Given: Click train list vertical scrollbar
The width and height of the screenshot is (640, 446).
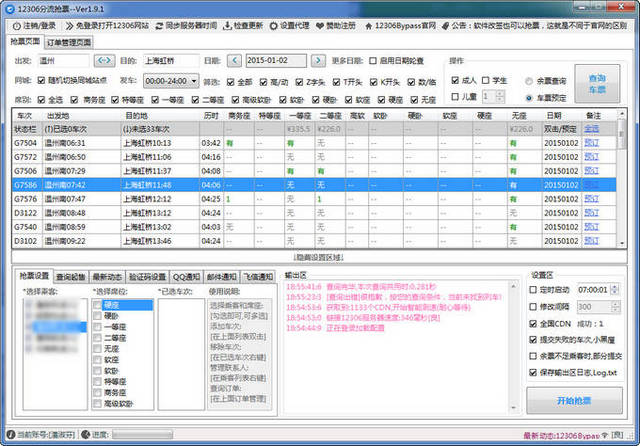Looking at the screenshot, I should (x=622, y=178).
